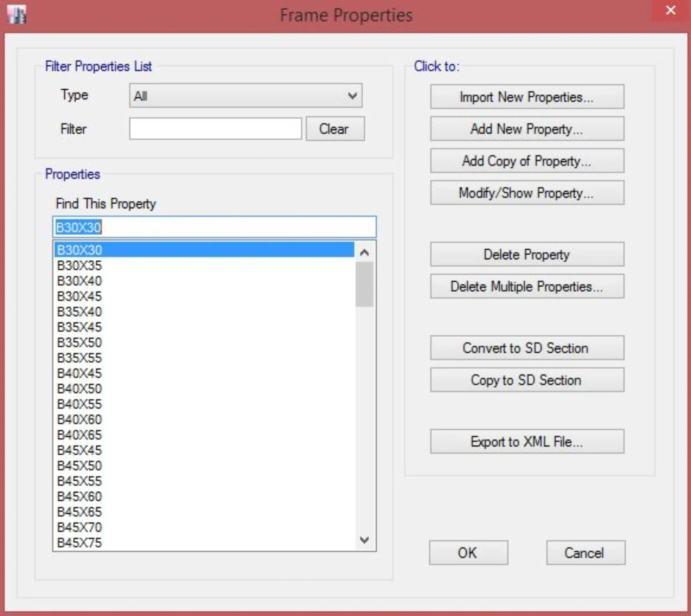
Task: Click the ETABS app icon in title bar
Action: click(x=17, y=15)
